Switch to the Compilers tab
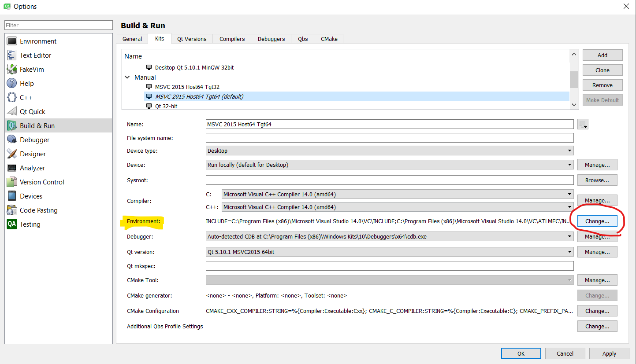This screenshot has width=636, height=364. pos(232,39)
